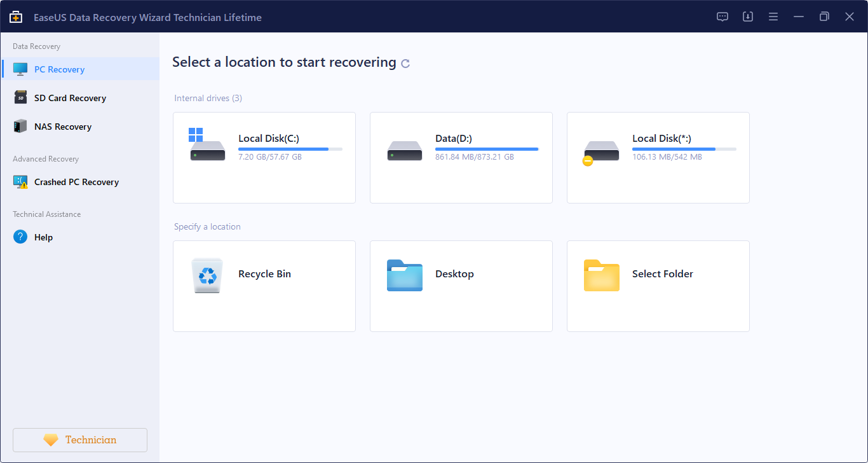Choose the Local Disk(*:) partition

[658, 157]
